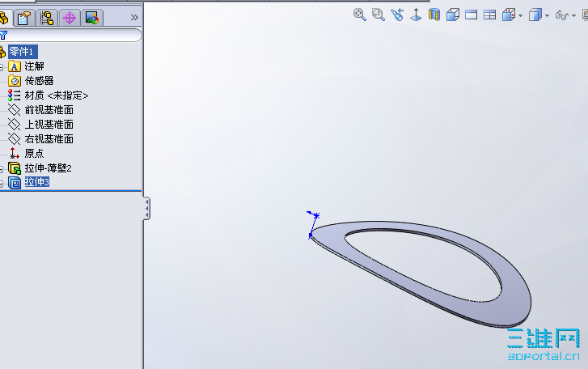The image size is (588, 369).
Task: Select the 零件1 root node
Action: pyautogui.click(x=22, y=51)
